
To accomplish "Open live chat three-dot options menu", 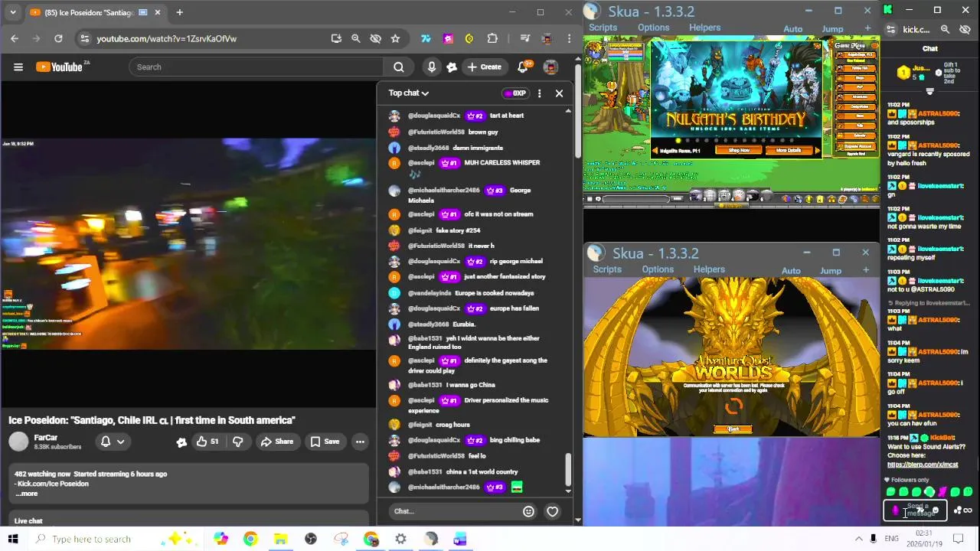I will (539, 93).
